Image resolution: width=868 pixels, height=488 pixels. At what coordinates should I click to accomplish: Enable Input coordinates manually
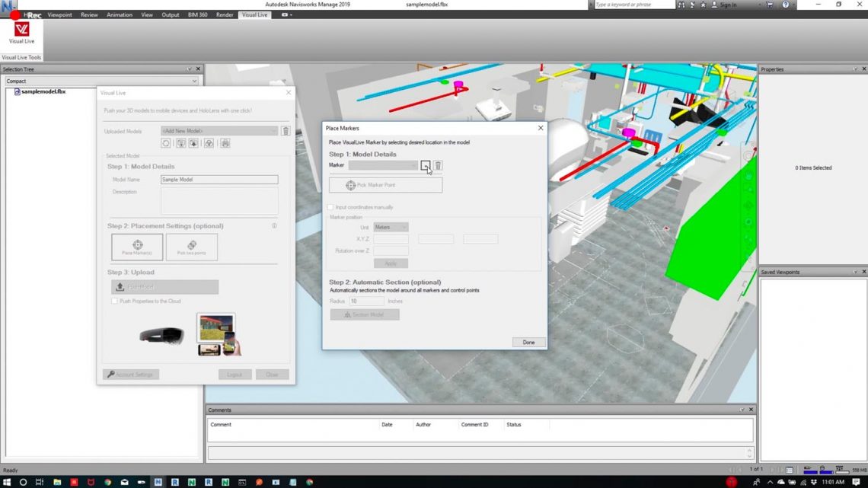[330, 206]
